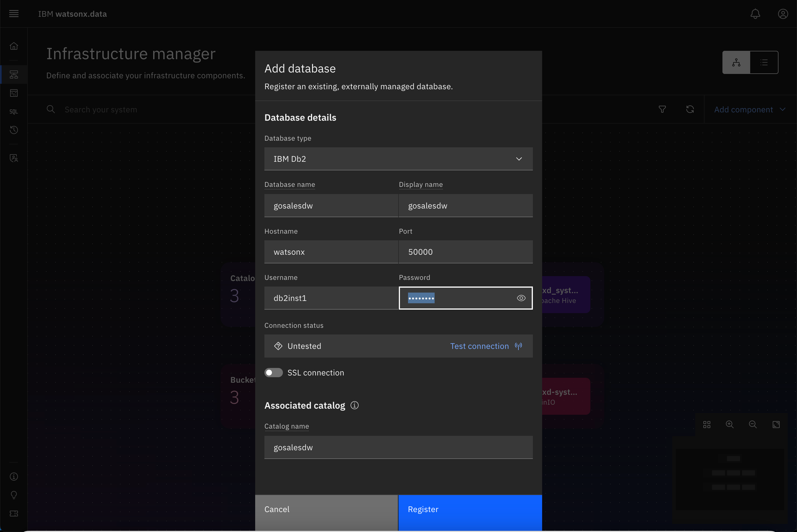Click the bottom ticket icon in sidebar
This screenshot has width=797, height=532.
click(x=14, y=514)
